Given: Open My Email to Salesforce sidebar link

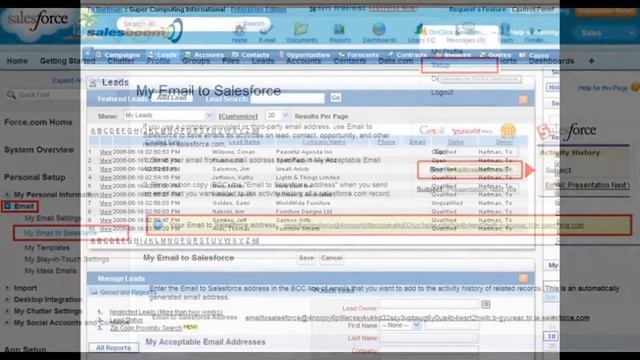Looking at the screenshot, I should tap(60, 233).
